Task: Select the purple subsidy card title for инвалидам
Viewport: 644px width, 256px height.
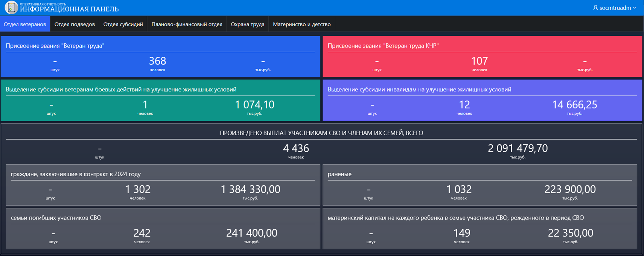Action: pos(419,89)
